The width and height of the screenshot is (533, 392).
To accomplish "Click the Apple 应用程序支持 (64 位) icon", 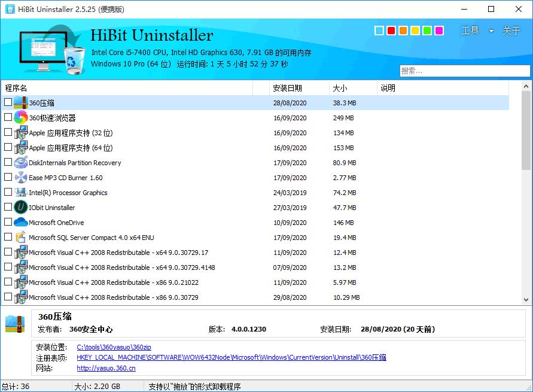I will pyautogui.click(x=21, y=148).
